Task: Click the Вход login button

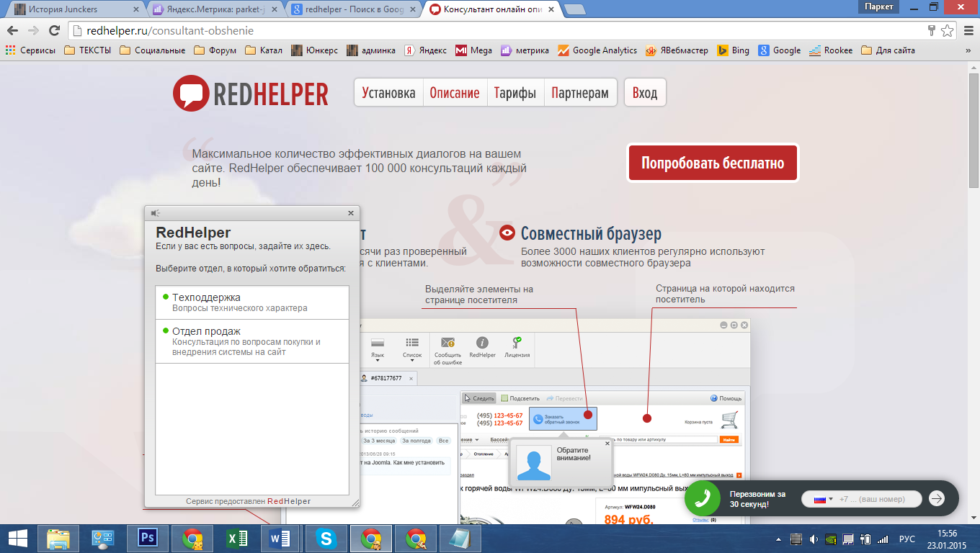Action: (645, 93)
